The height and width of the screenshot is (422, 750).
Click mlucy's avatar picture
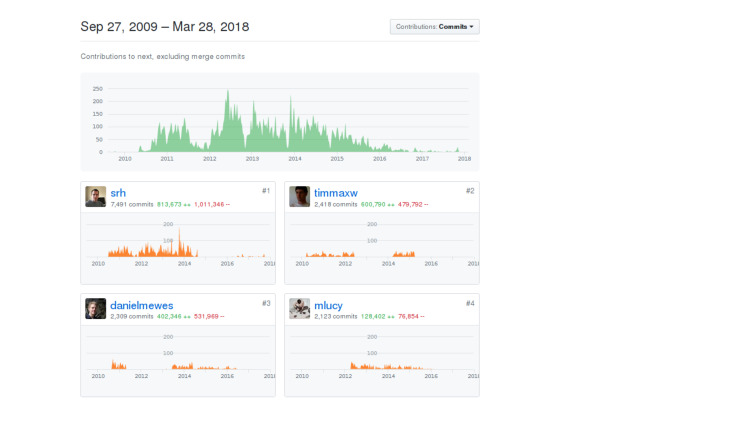[x=299, y=309]
